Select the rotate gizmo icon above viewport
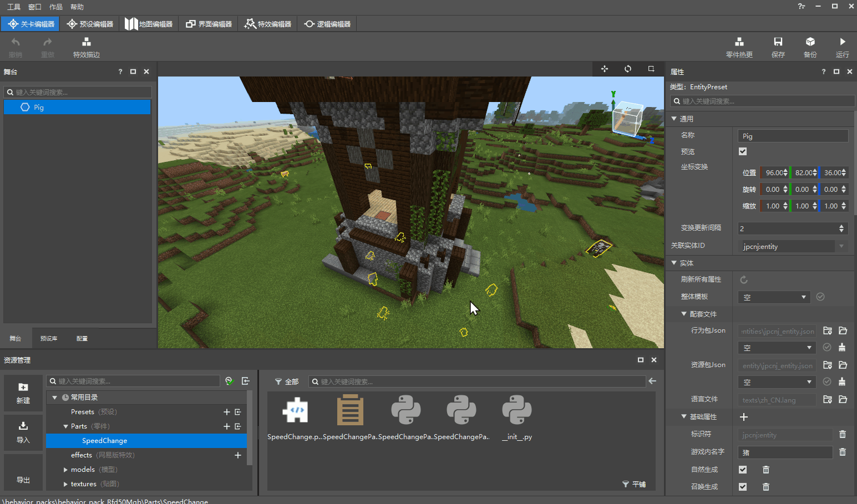Image resolution: width=857 pixels, height=504 pixels. point(627,69)
